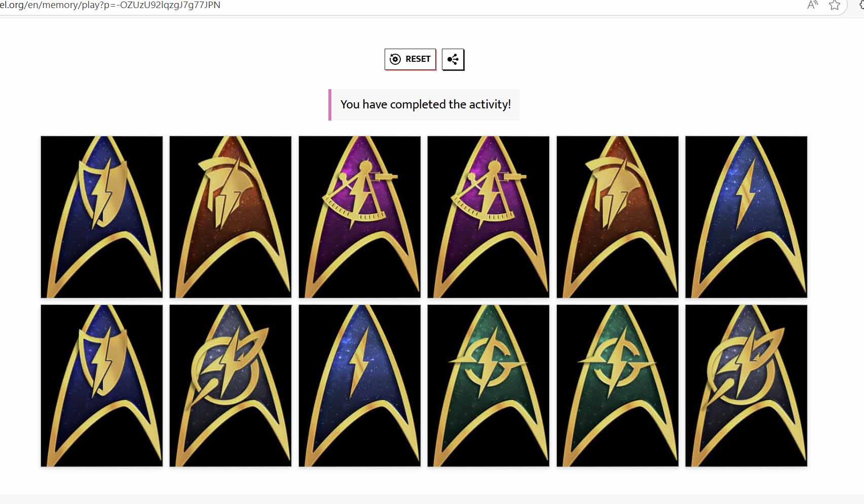864x504 pixels.
Task: Select bottom-row last gray rocket card
Action: 746,385
